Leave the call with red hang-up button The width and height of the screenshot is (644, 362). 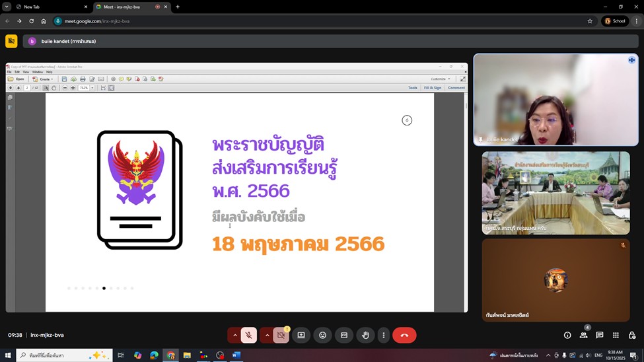[x=404, y=335]
